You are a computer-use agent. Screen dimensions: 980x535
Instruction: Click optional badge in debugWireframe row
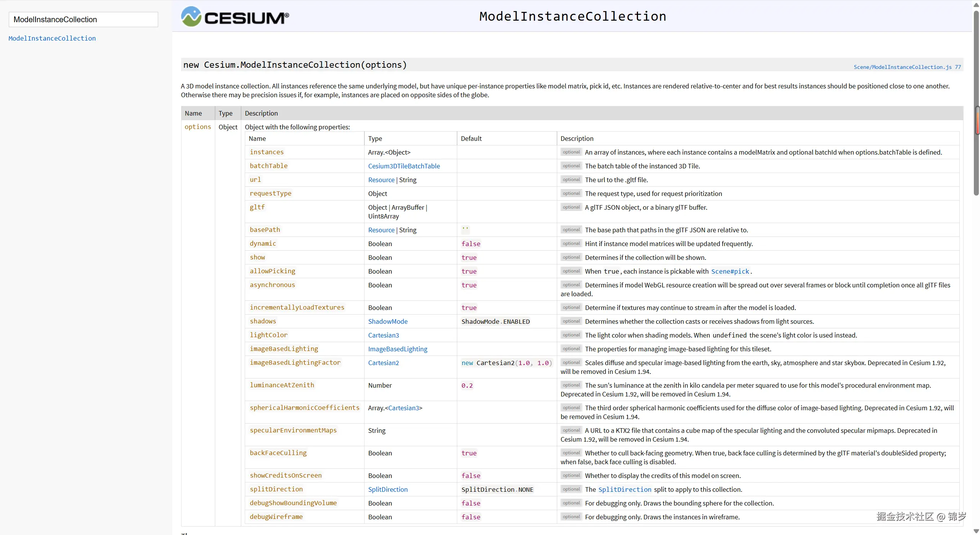(x=571, y=517)
